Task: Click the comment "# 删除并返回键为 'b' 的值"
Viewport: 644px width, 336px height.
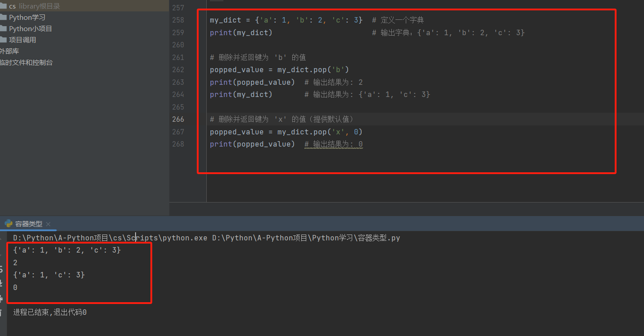Action: (x=258, y=57)
